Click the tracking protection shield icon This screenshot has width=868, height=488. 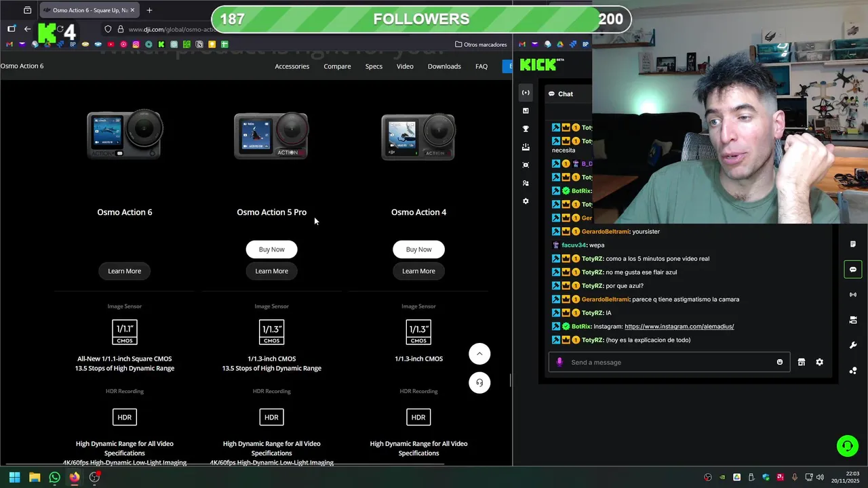click(108, 29)
